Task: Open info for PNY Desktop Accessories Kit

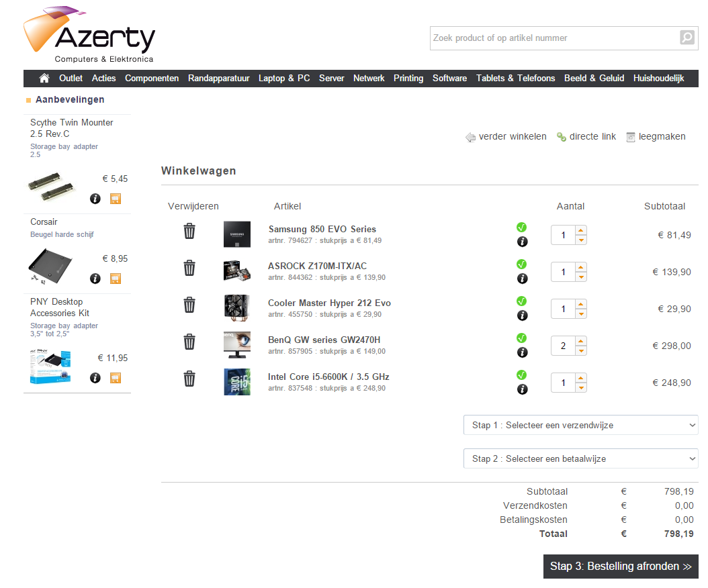Action: coord(95,378)
